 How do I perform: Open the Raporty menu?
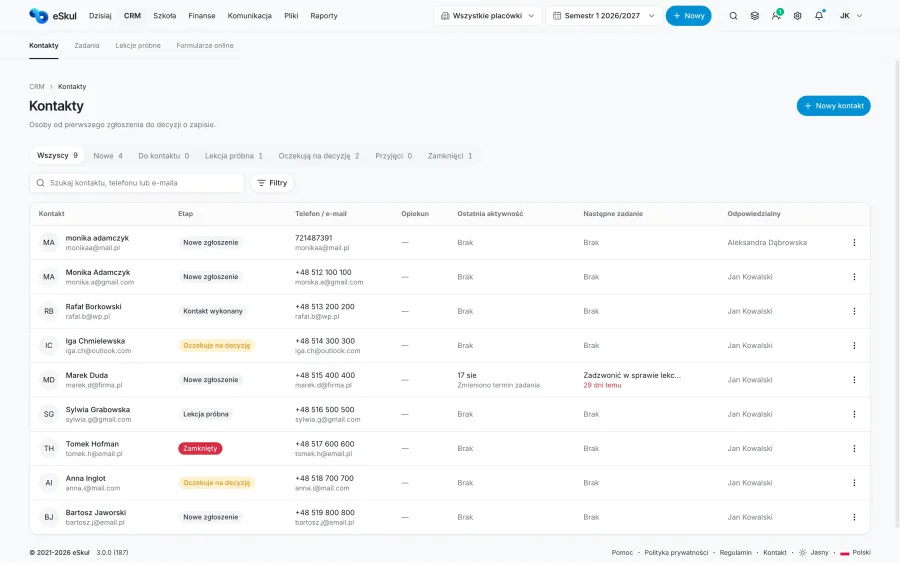324,16
